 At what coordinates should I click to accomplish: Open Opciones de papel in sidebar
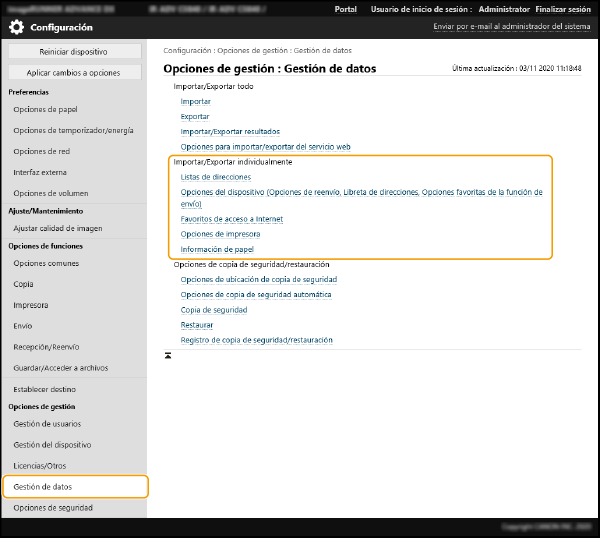click(x=45, y=109)
